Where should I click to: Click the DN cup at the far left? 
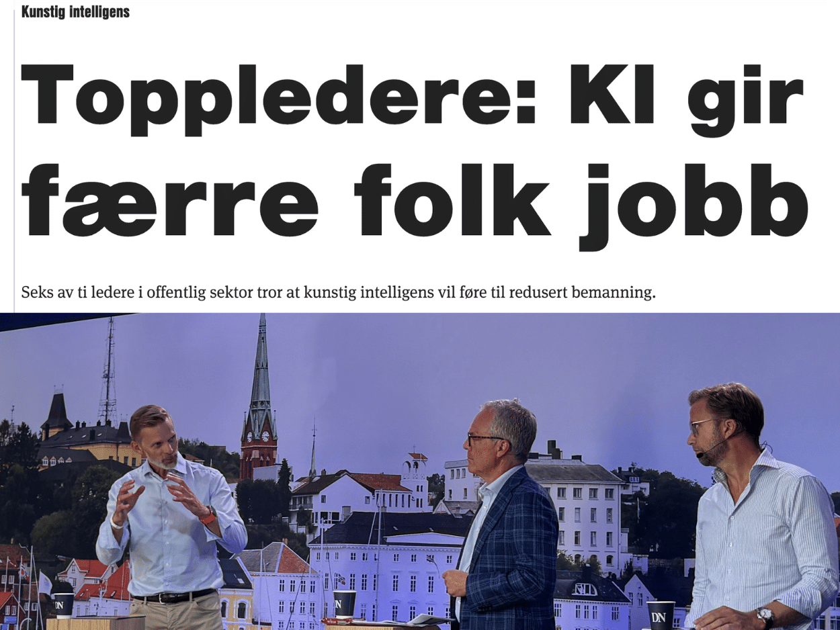pyautogui.click(x=64, y=604)
